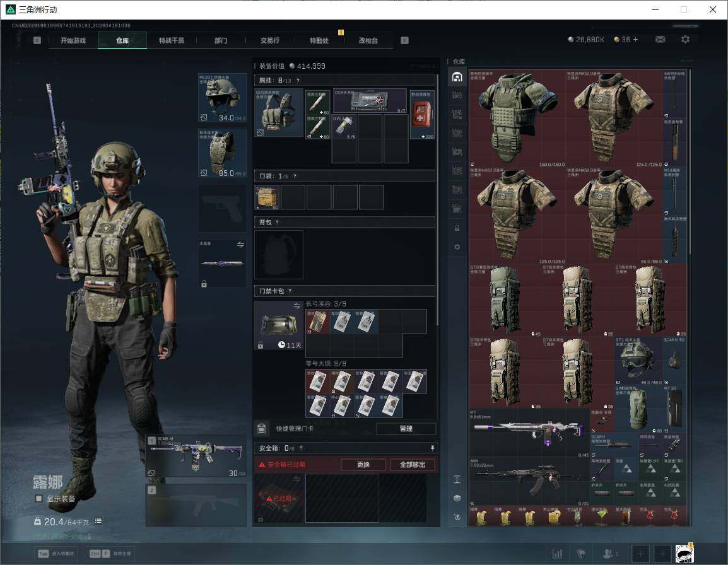Select the red medical kit in chest rig

pos(422,115)
